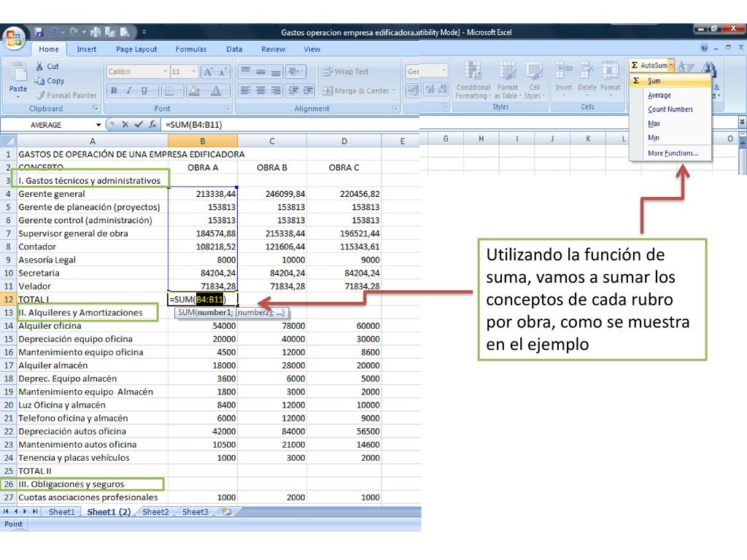Click Delete in the Cells group
747x560 pixels.
[x=587, y=77]
